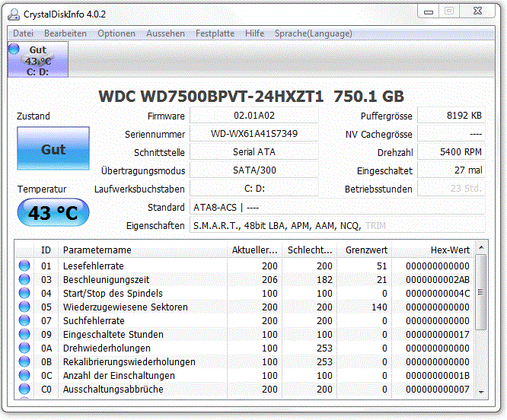Click the grayed TRIM feature text
The height and width of the screenshot is (420, 507).
(375, 225)
